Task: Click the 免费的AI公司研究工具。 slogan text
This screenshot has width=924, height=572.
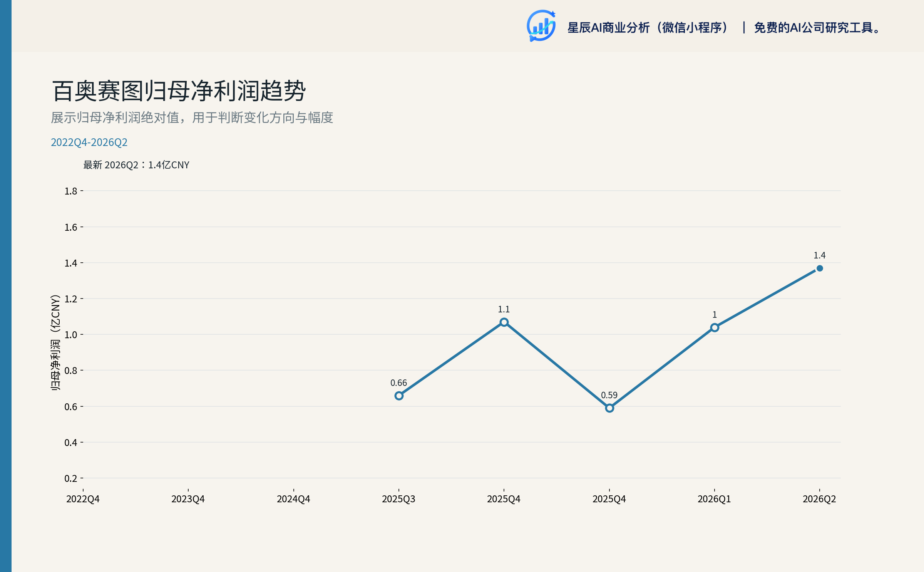Action: coord(817,28)
